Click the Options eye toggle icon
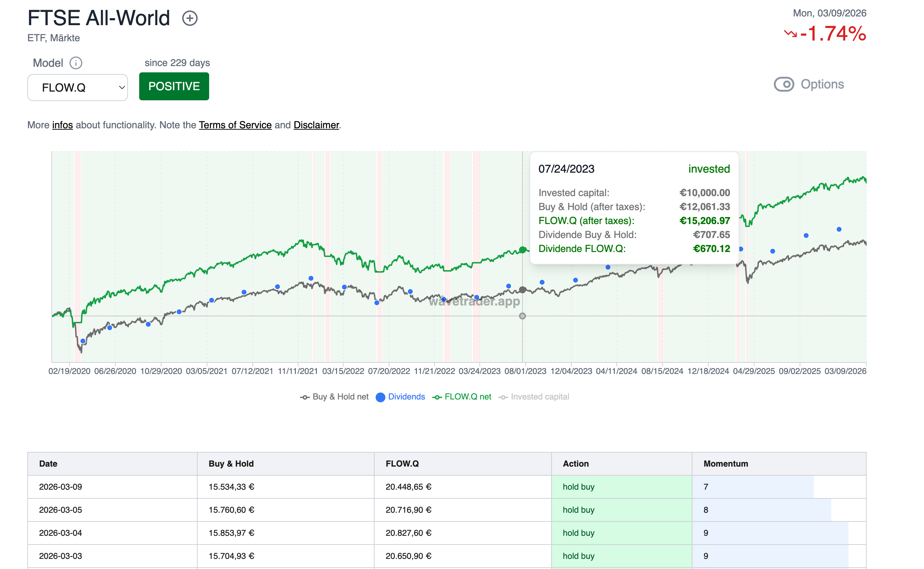This screenshot has width=924, height=569. [x=784, y=84]
